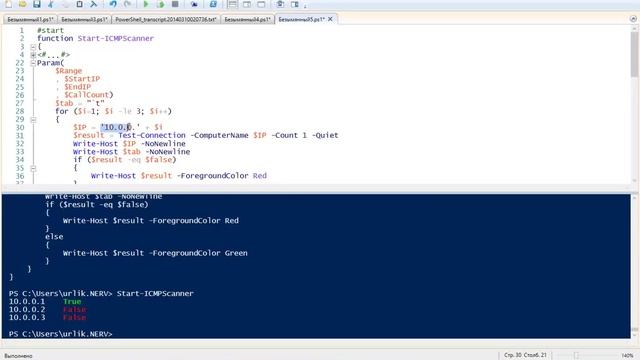Open the toolbar overflow options arrow
640x360 pixels.
[305, 5]
